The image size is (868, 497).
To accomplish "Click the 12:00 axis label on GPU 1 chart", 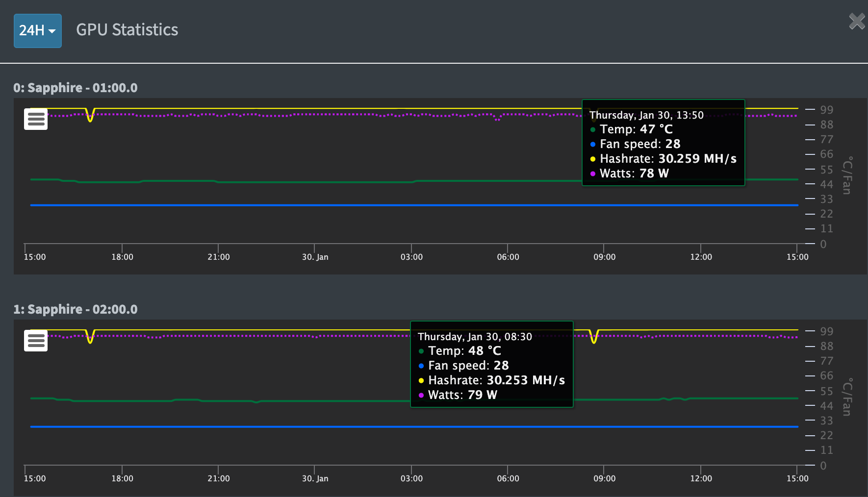I will [x=701, y=478].
